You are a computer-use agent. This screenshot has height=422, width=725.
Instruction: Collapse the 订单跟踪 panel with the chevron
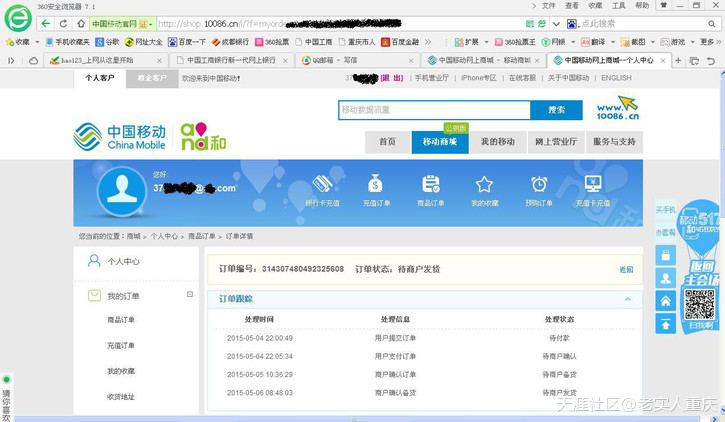pyautogui.click(x=627, y=299)
